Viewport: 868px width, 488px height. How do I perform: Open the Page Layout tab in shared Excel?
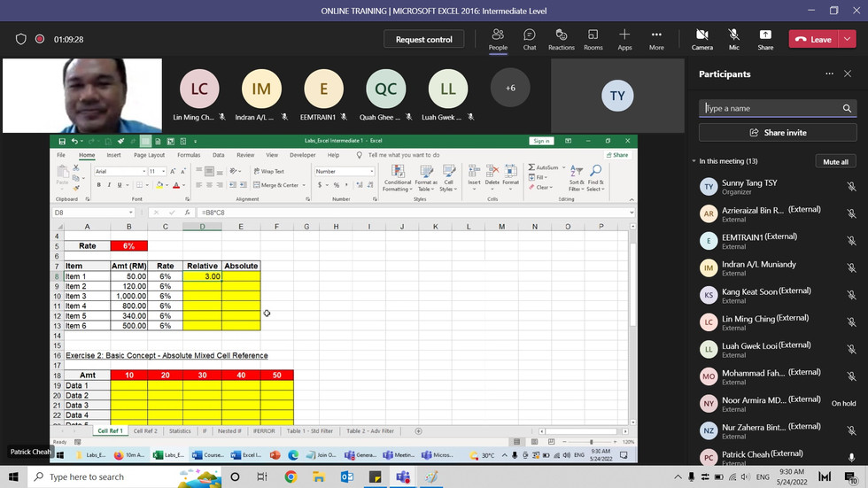(149, 155)
